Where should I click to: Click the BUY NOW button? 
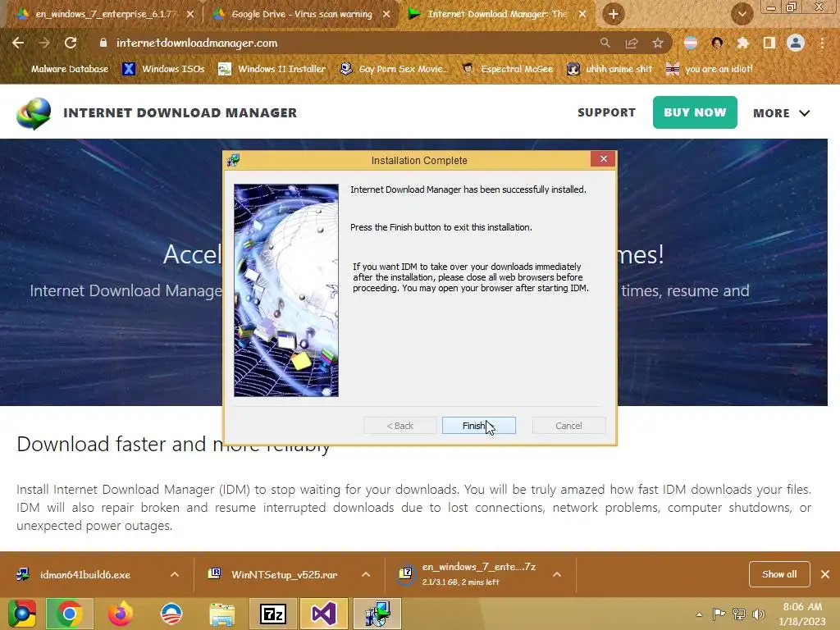coord(695,112)
